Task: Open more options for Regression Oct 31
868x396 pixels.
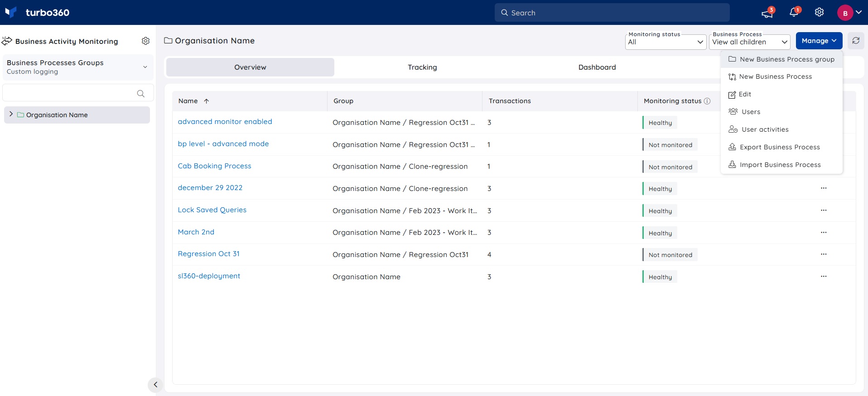Action: tap(824, 254)
